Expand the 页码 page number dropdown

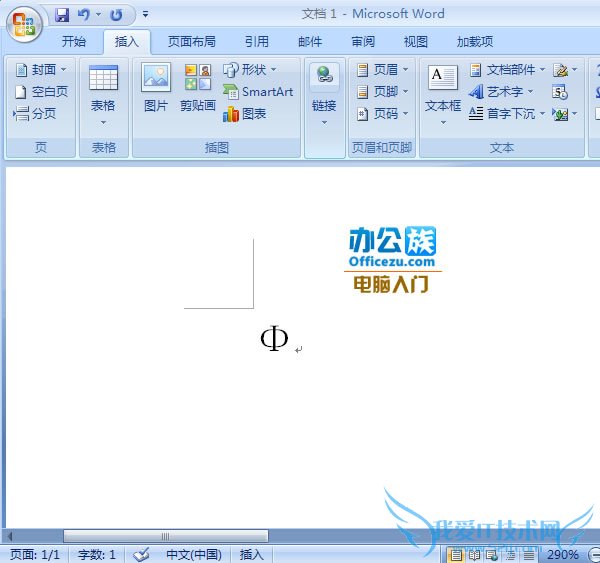[x=382, y=114]
